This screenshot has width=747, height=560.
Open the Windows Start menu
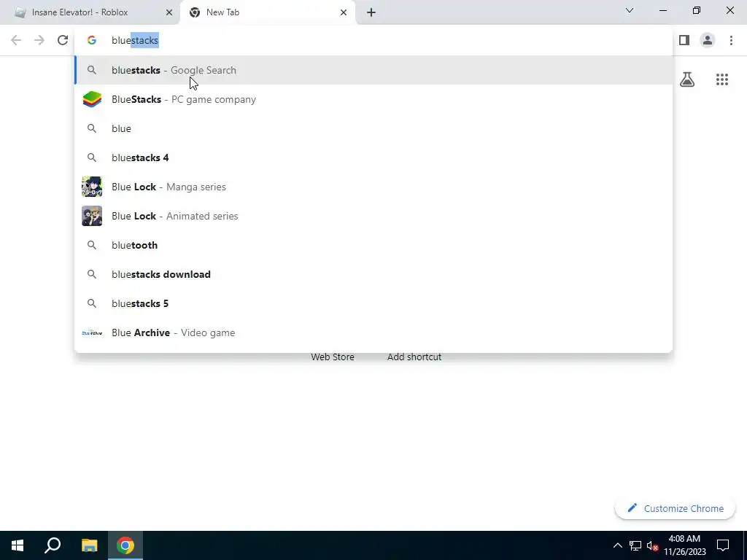(18, 545)
